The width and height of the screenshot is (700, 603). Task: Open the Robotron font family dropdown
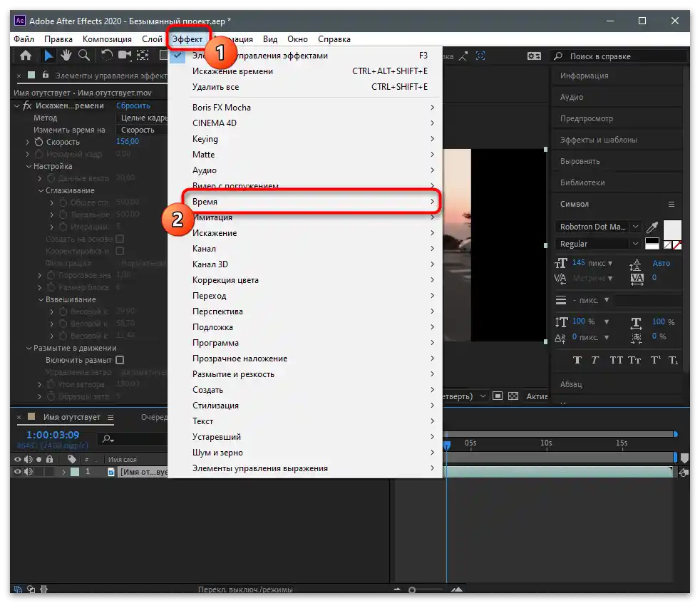pyautogui.click(x=635, y=227)
